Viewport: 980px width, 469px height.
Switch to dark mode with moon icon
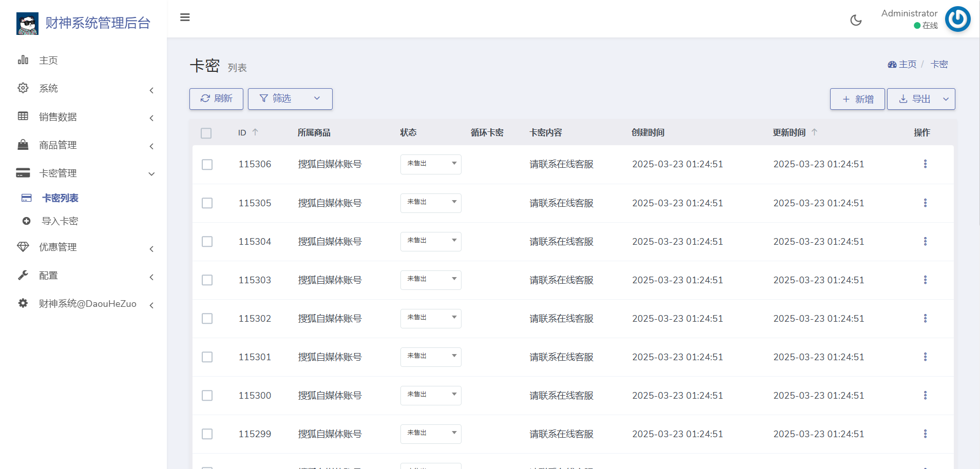point(856,20)
